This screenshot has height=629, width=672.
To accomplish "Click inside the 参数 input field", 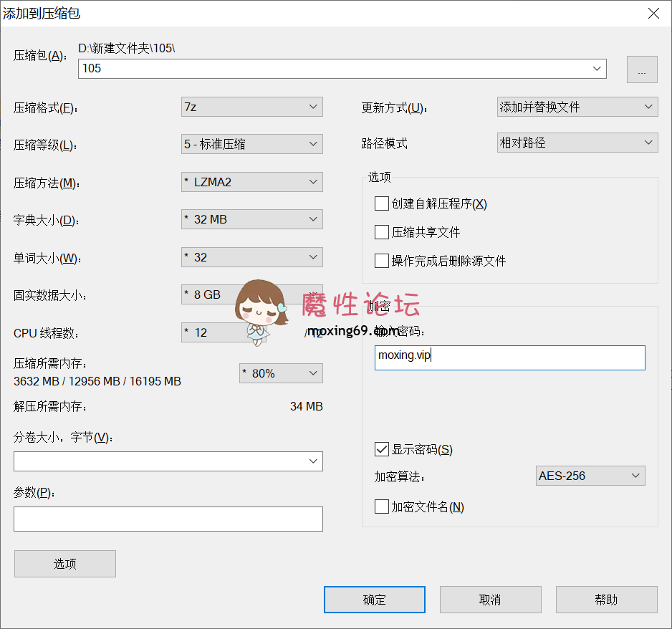I will [x=168, y=519].
